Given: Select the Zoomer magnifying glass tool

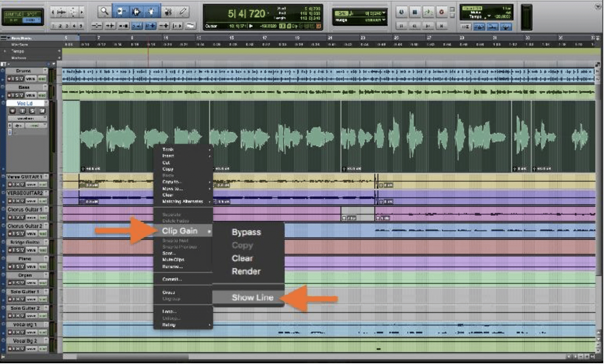Looking at the screenshot, I should [104, 12].
